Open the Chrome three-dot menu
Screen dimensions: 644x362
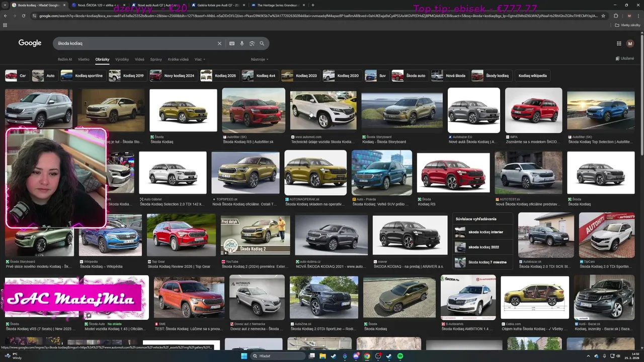(x=638, y=16)
